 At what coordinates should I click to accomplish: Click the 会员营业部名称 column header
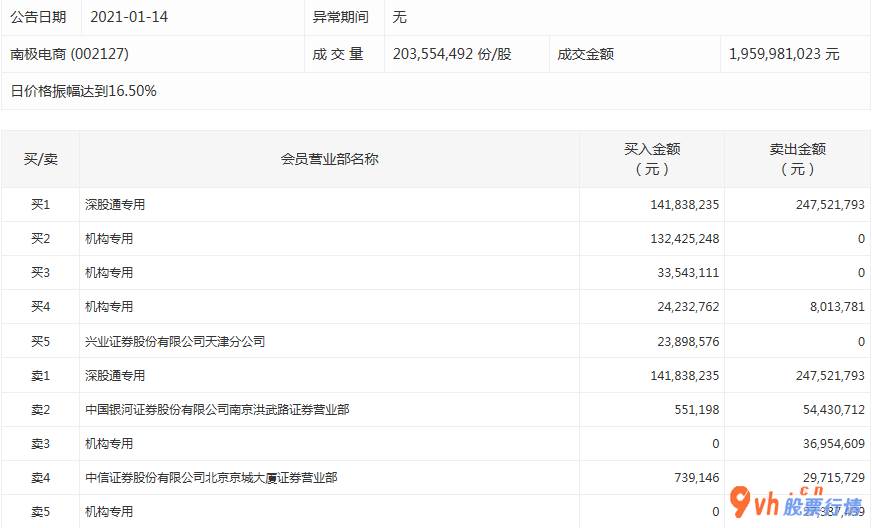point(329,159)
